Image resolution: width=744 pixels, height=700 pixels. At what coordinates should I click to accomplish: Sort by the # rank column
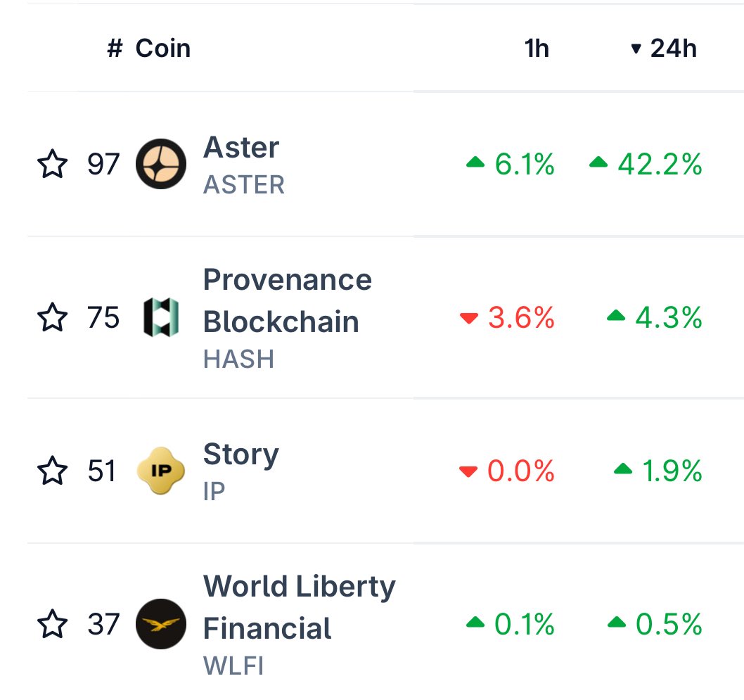(x=115, y=48)
